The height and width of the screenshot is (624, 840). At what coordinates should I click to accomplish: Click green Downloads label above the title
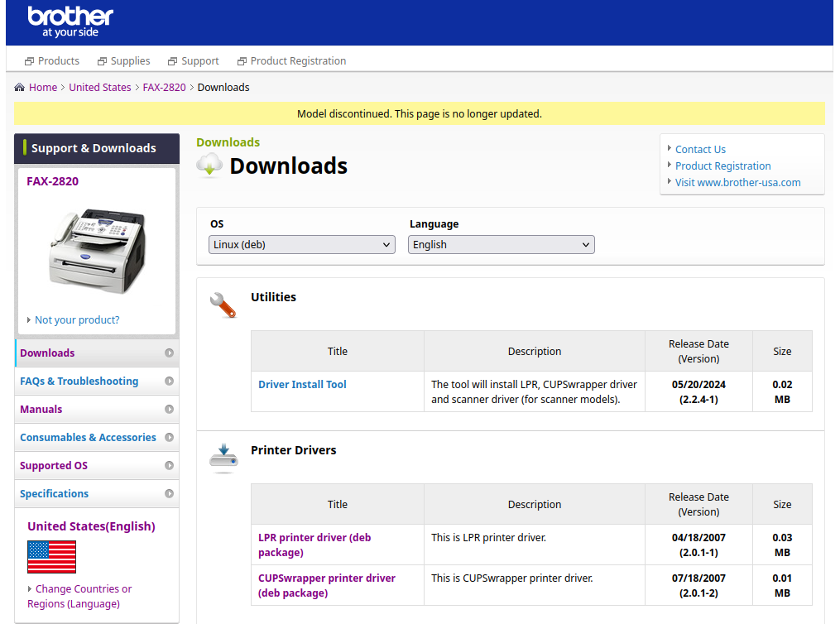point(228,142)
